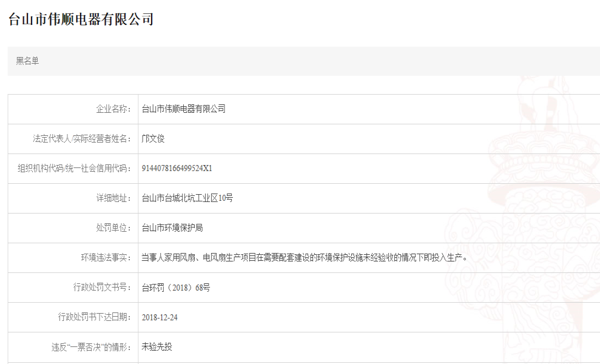Select the value 未验先投
The image size is (600, 364).
tap(157, 347)
